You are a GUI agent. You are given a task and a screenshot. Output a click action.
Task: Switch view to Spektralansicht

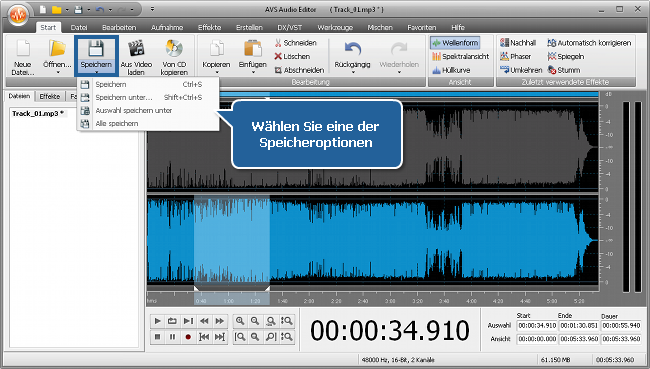(x=461, y=56)
